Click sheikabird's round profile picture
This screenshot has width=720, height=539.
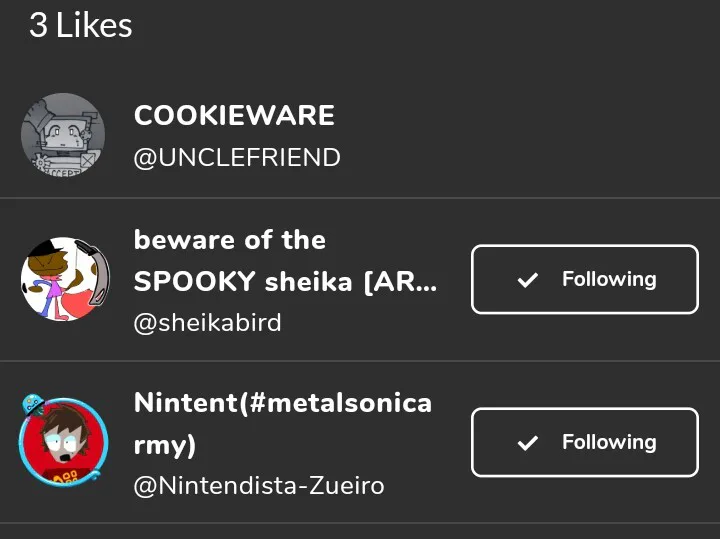(x=65, y=279)
